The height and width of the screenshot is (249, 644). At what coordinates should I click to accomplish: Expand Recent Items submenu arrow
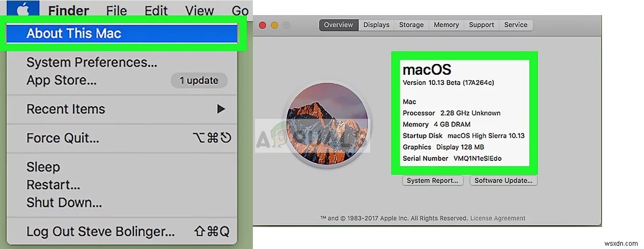[221, 109]
